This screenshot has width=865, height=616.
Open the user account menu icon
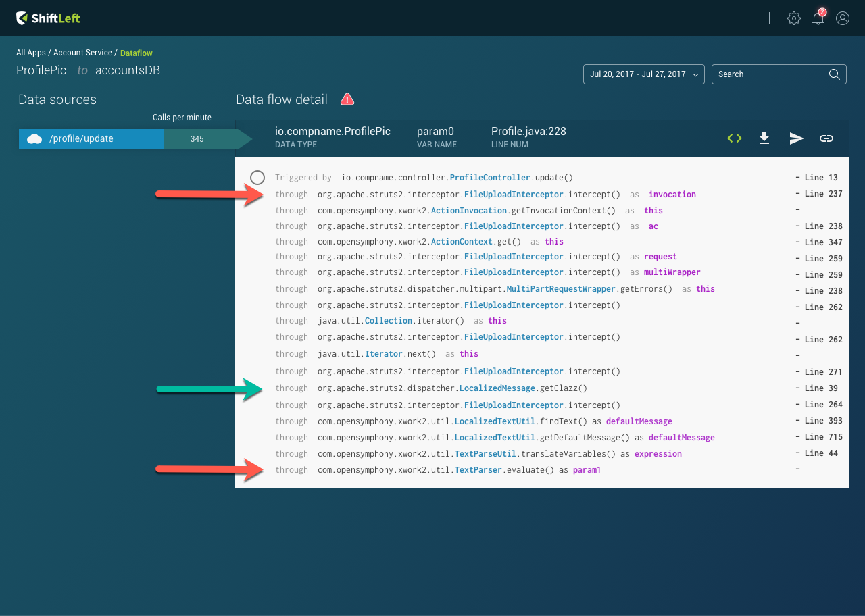(842, 18)
